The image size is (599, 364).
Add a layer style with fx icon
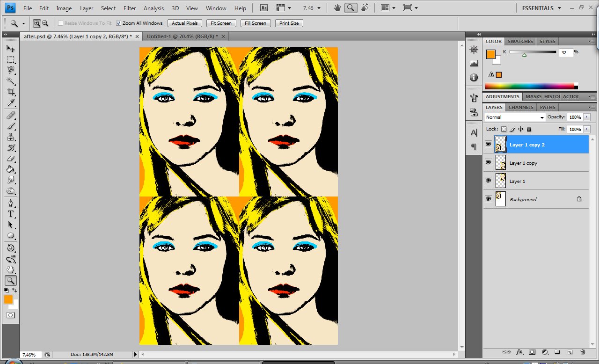pyautogui.click(x=519, y=351)
